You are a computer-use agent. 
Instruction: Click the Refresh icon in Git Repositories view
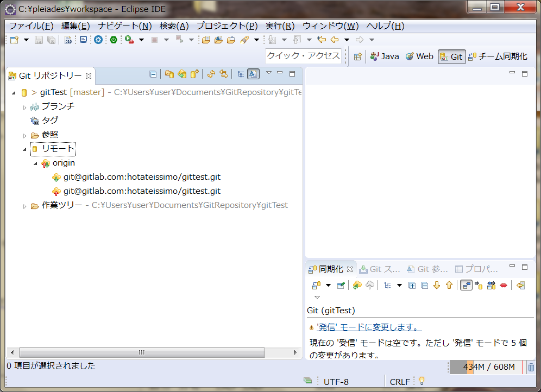[x=211, y=74]
